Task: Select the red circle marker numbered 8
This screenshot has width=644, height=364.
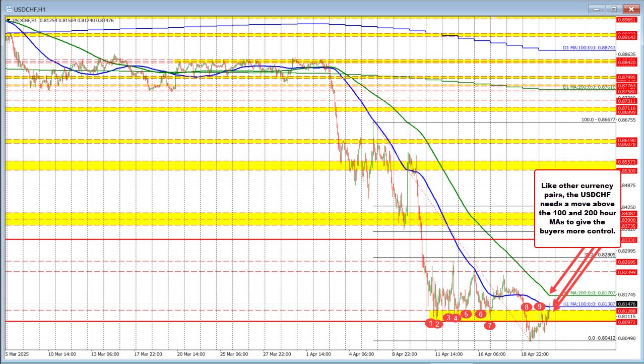Action: [527, 307]
